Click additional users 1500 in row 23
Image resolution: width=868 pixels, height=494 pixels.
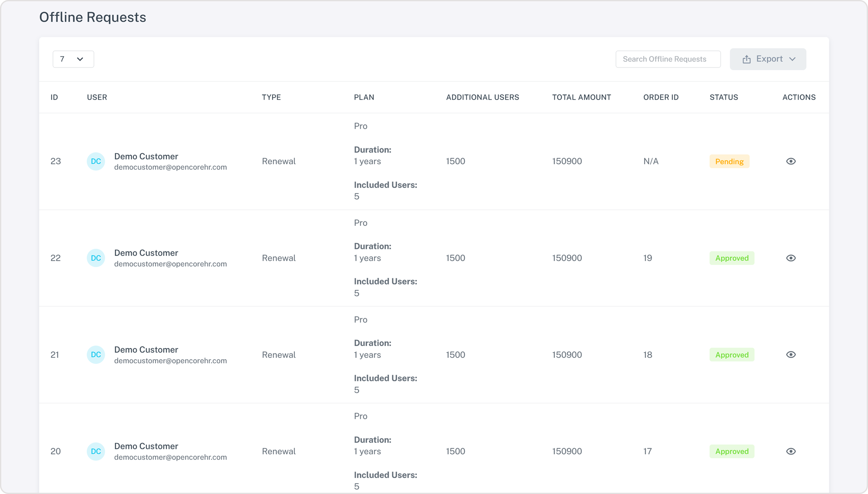(455, 161)
